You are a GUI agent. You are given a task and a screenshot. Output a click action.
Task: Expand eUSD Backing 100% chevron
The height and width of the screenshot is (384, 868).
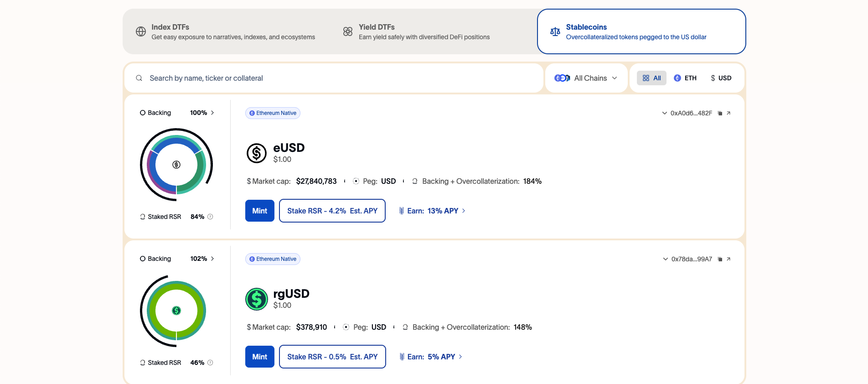pos(212,113)
